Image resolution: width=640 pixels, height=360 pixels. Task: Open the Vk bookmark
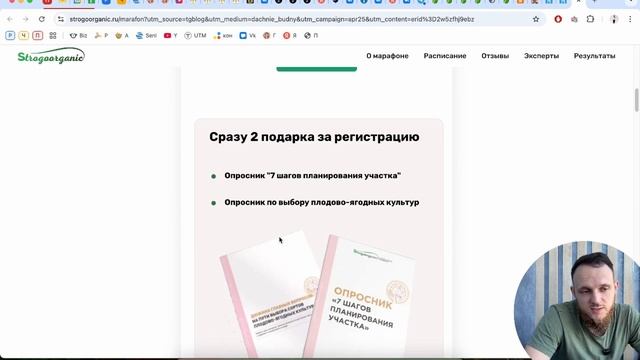point(247,36)
